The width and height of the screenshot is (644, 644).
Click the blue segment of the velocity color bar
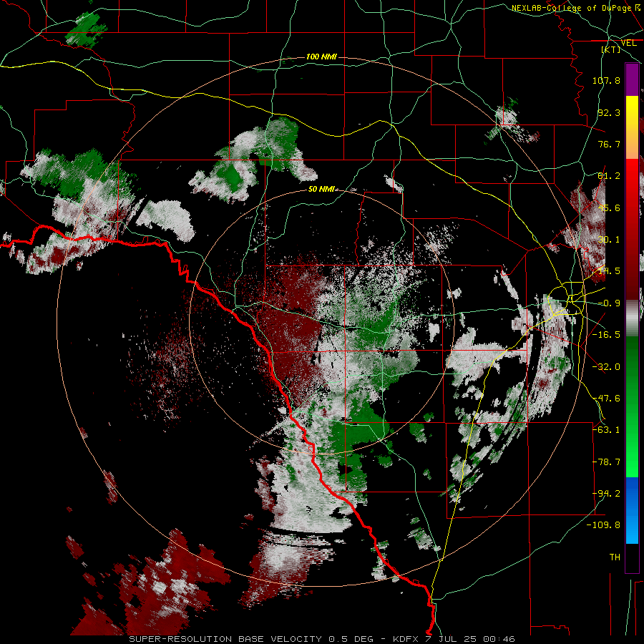tap(632, 510)
